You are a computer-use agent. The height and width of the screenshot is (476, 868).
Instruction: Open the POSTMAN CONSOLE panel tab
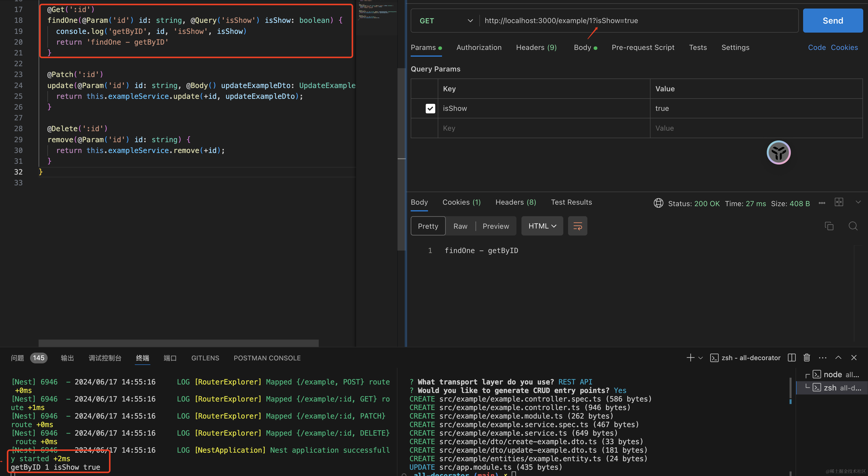[267, 358]
